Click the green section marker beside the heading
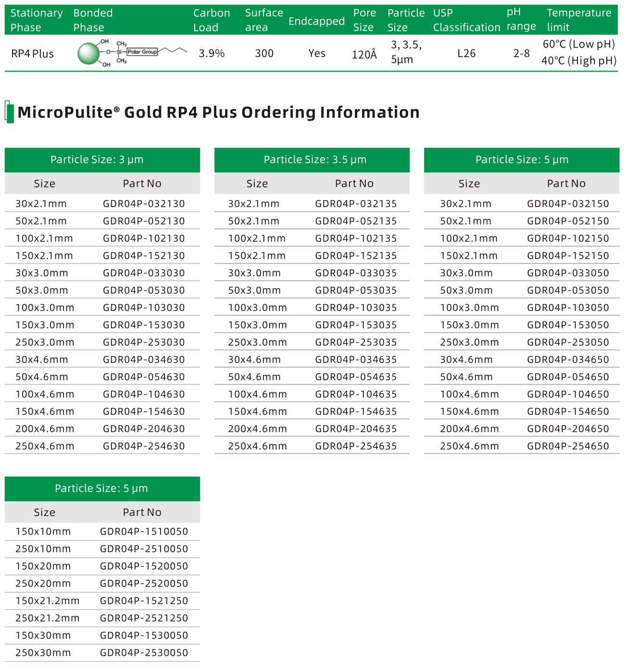Viewport: 625px width, 672px height. pos(9,112)
